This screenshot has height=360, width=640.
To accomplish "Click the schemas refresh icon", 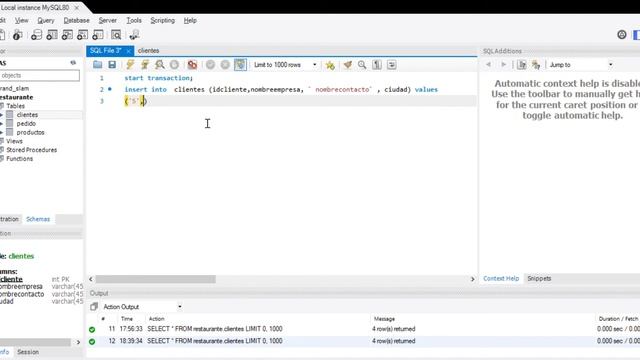I will point(73,63).
